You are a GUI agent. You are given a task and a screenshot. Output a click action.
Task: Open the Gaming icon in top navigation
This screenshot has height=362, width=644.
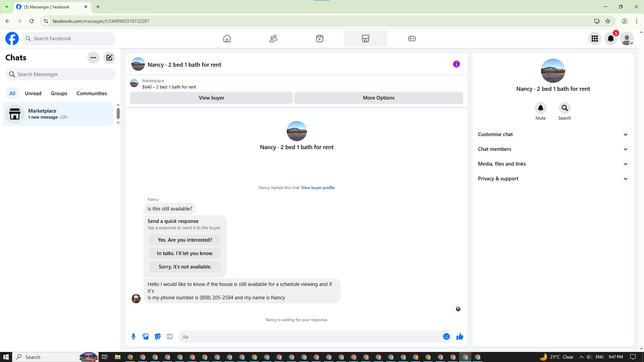pos(412,39)
